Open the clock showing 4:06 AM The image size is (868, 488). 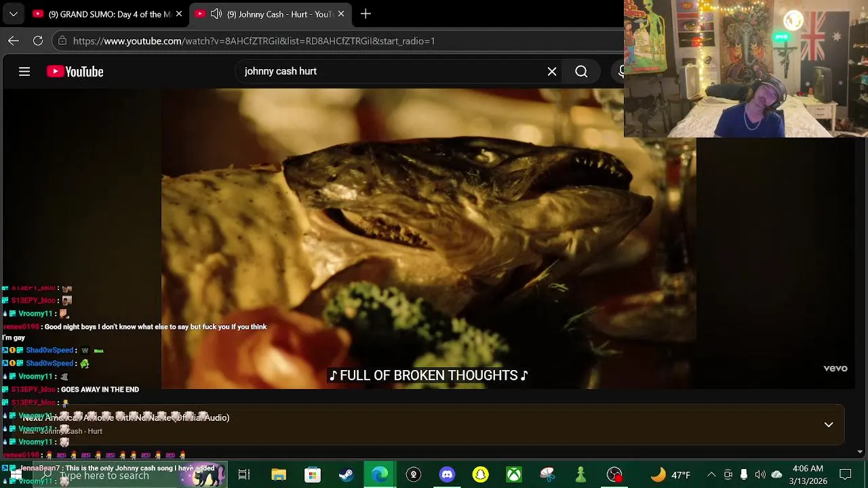click(x=807, y=474)
